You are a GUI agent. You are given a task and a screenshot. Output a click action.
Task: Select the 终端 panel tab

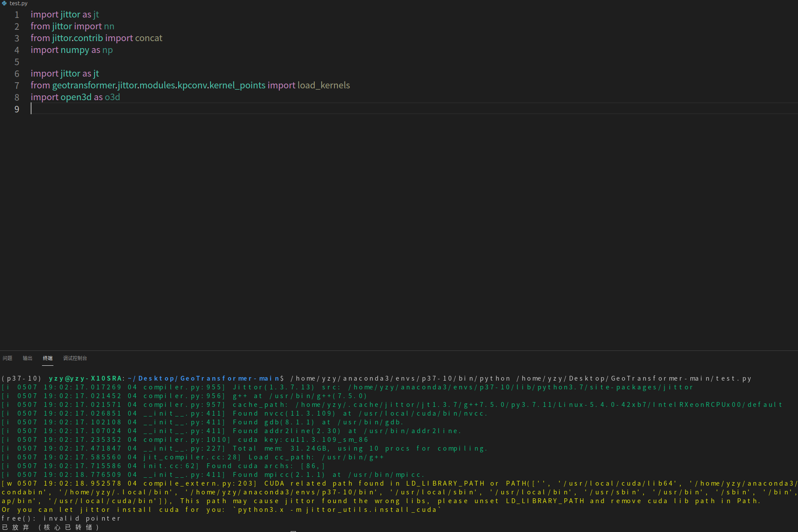coord(48,358)
